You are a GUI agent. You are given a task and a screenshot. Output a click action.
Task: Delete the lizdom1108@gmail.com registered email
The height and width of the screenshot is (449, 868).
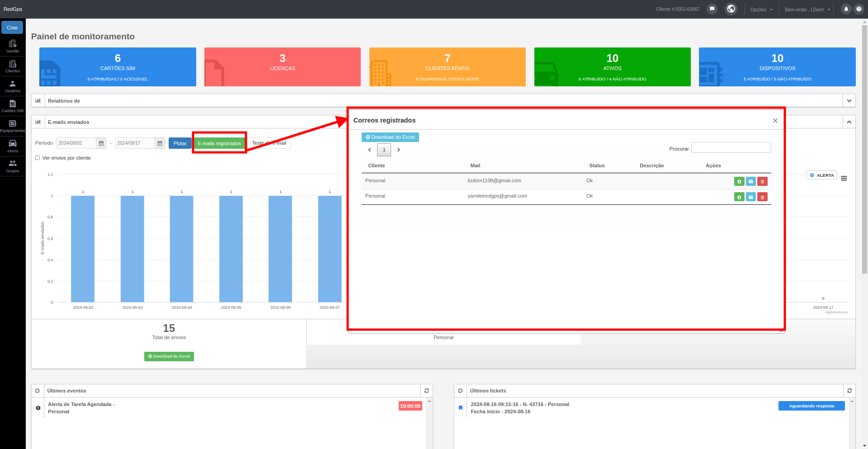762,181
